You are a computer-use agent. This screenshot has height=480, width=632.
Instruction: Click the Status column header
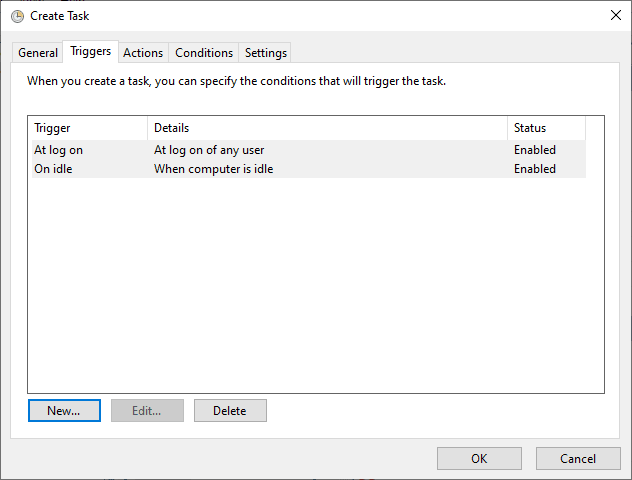coord(545,128)
